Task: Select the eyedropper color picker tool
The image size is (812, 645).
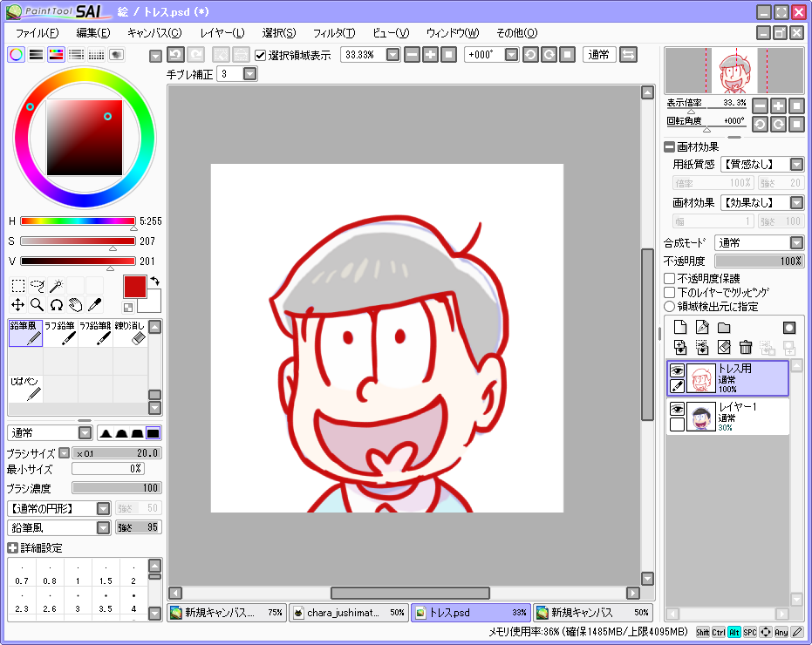Action: (x=95, y=305)
